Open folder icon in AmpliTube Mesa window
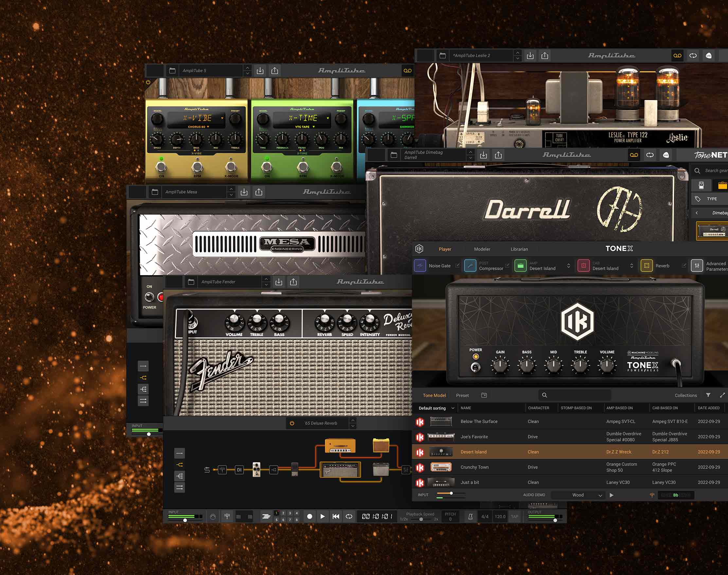Viewport: 728px width, 575px height. point(155,192)
